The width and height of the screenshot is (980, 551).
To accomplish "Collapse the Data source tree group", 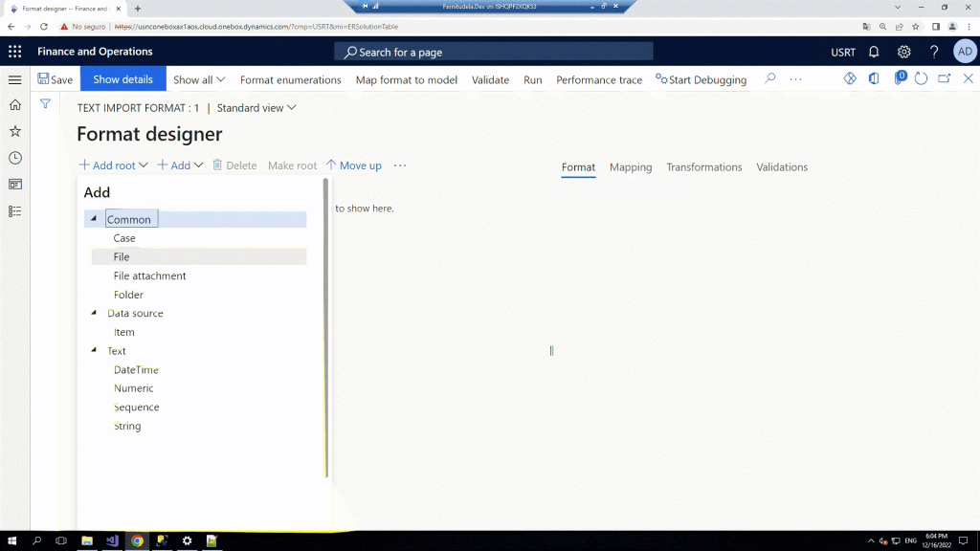I will [x=94, y=313].
